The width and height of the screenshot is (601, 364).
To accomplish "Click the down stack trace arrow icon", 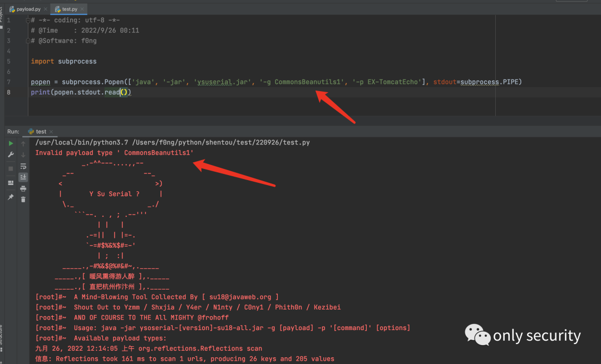I will click(x=23, y=154).
